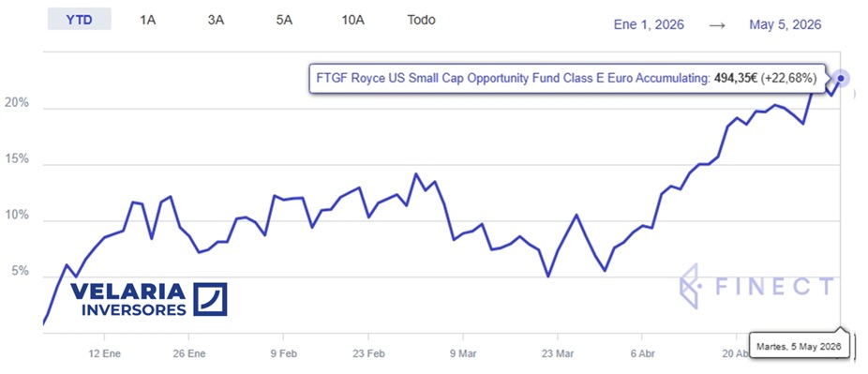
Task: Click the 9 Feb axis date
Action: pyautogui.click(x=283, y=353)
